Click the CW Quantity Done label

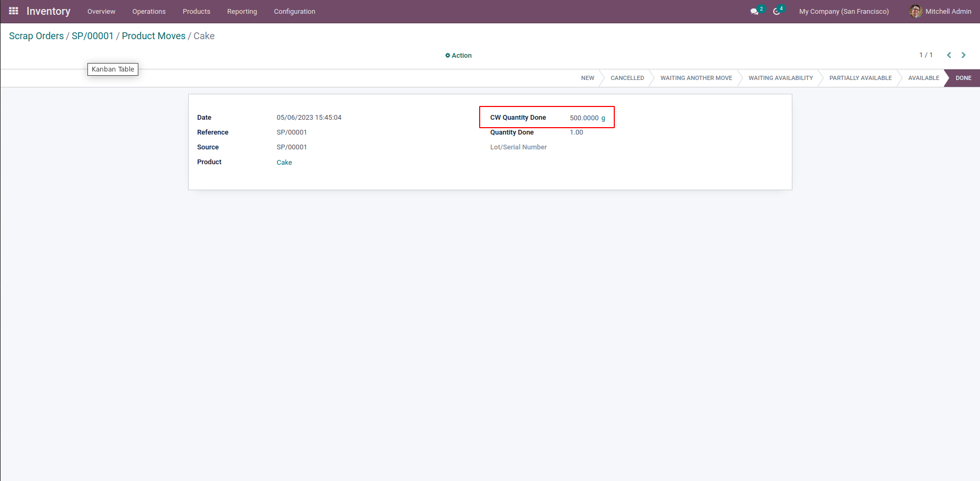(x=518, y=118)
